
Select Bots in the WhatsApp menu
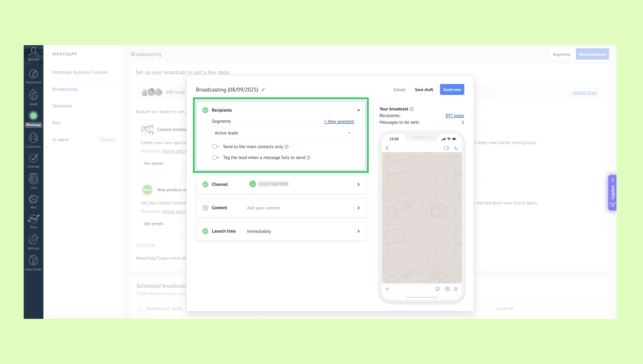tap(56, 123)
